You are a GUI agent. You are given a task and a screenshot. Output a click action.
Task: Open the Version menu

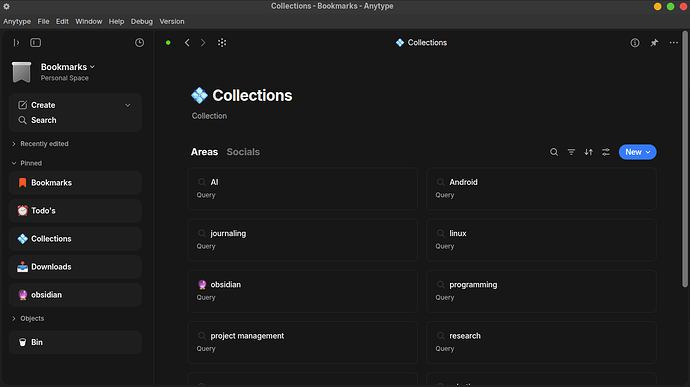click(x=172, y=21)
